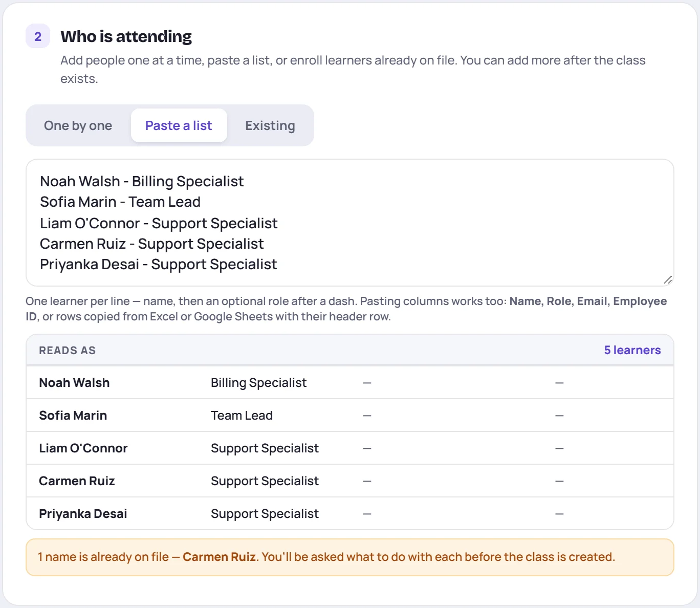Open the Existing learners tab

270,125
